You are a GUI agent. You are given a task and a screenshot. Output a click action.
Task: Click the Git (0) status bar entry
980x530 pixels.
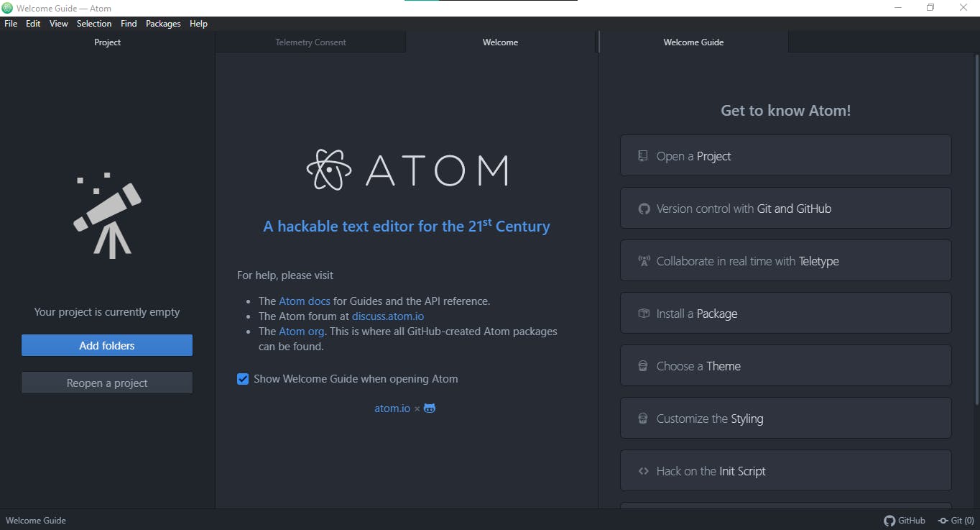tap(956, 521)
